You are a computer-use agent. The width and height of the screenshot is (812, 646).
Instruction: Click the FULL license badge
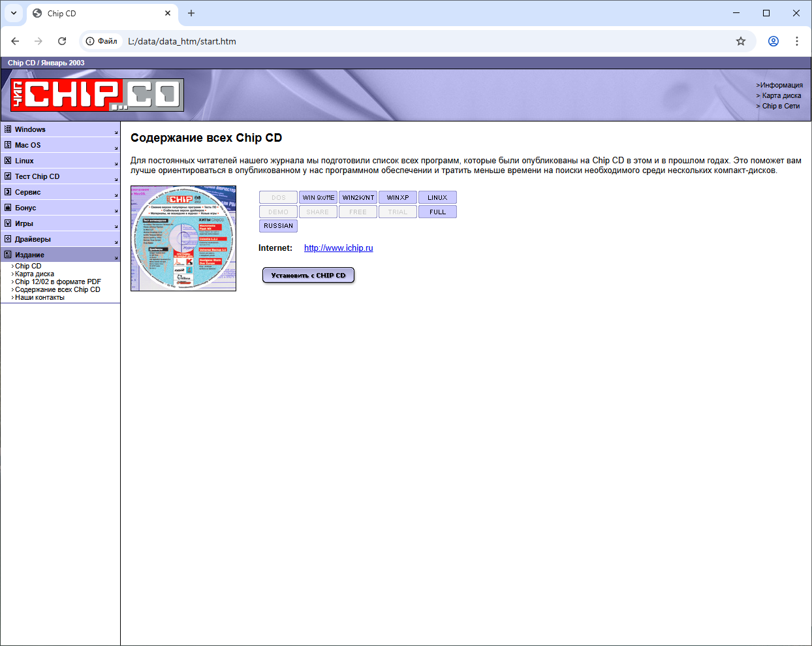(438, 212)
